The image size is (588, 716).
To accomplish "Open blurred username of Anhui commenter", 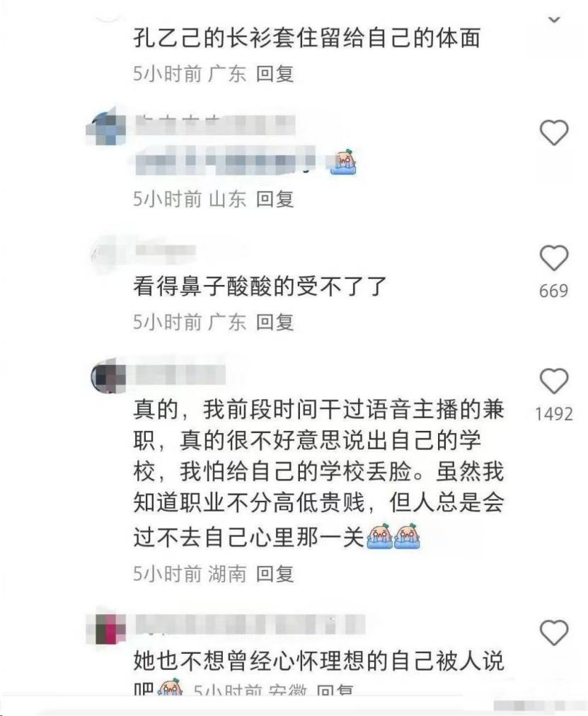I will pos(250,624).
